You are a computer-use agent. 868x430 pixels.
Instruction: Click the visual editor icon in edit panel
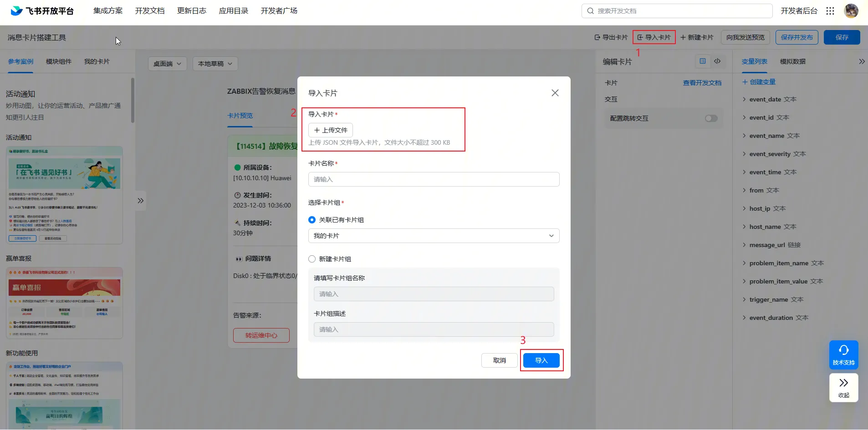(x=703, y=61)
